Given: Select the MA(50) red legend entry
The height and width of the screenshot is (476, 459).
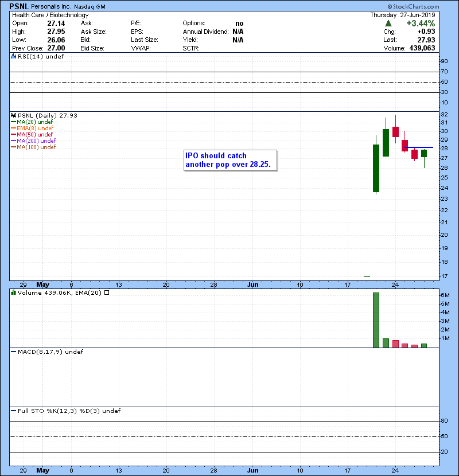Looking at the screenshot, I should [32, 134].
